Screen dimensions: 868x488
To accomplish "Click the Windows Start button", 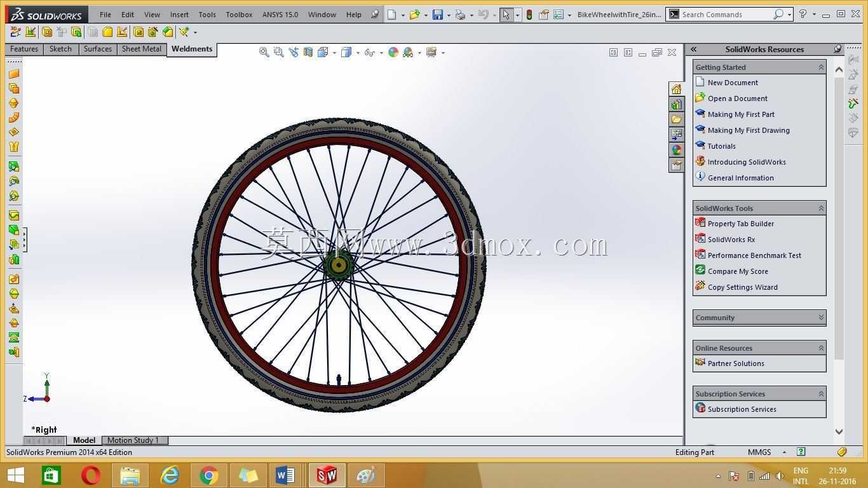I will point(15,475).
